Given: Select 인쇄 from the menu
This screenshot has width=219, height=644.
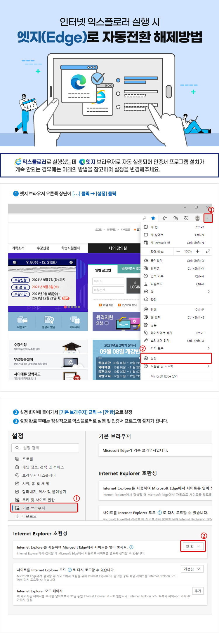Looking at the screenshot, I should click(176, 310).
